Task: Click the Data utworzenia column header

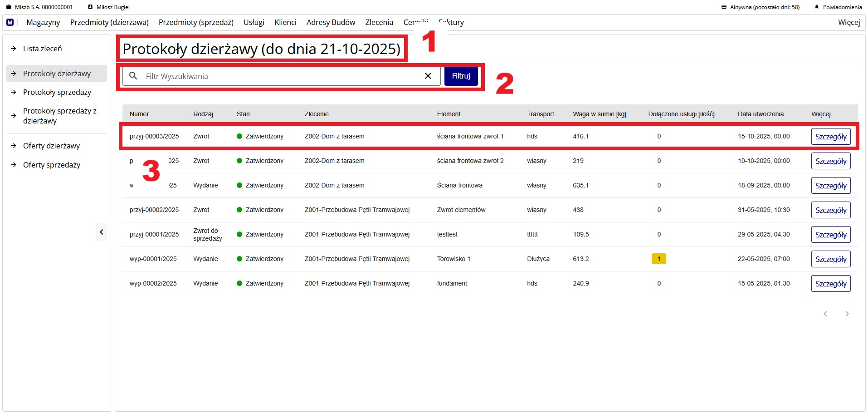Action: click(x=761, y=114)
